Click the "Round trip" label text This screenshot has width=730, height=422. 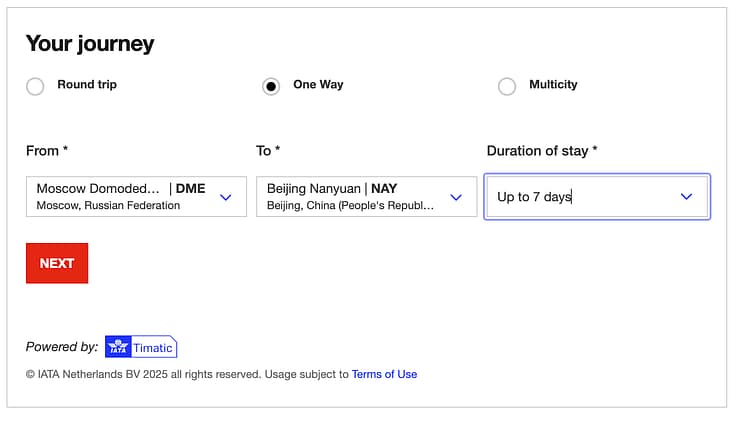tap(87, 85)
